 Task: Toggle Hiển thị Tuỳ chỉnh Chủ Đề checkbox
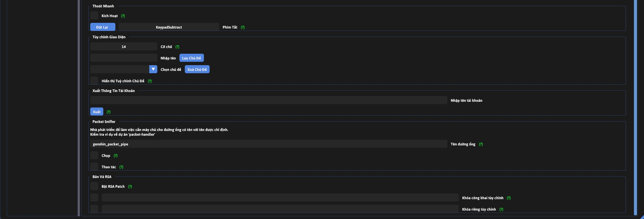94,81
